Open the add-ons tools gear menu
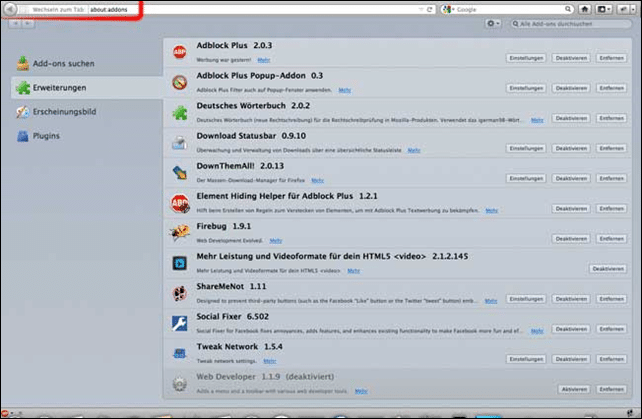Image resolution: width=642 pixels, height=419 pixels. [x=493, y=24]
